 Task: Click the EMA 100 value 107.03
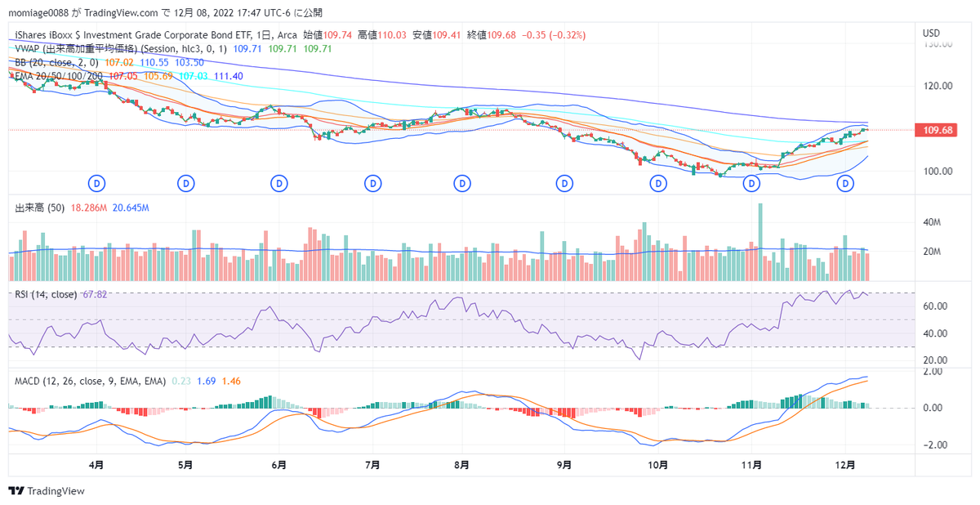click(194, 75)
